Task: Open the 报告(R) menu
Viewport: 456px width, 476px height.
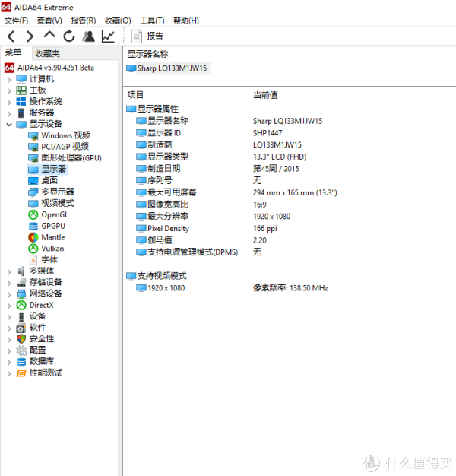Action: click(83, 21)
